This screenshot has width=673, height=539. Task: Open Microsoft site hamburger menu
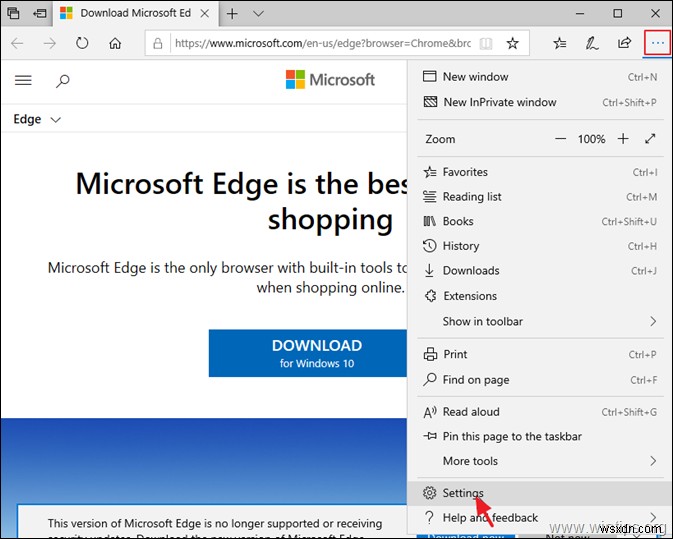click(x=23, y=80)
